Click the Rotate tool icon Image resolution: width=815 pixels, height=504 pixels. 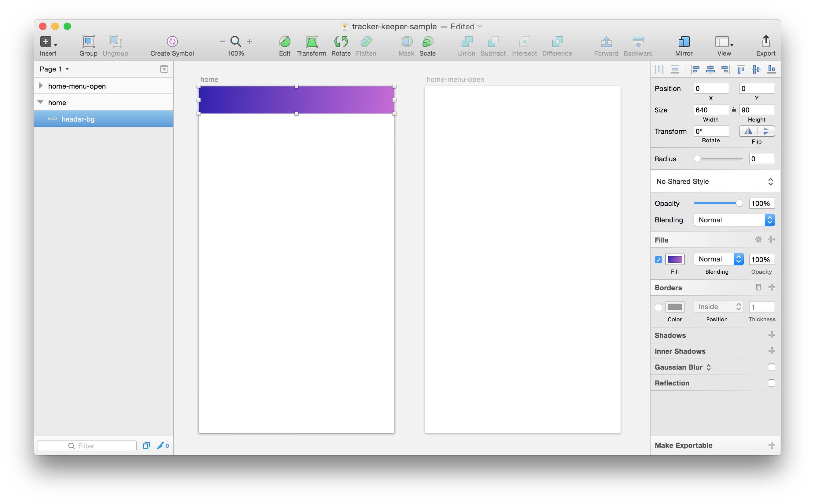[341, 42]
